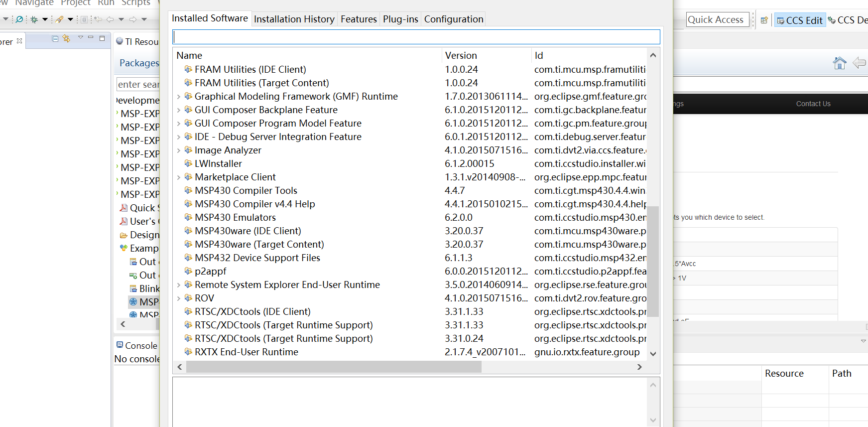Select the RTSC/XDCtools (IDE Client) row
The image size is (868, 427).
pyautogui.click(x=410, y=311)
